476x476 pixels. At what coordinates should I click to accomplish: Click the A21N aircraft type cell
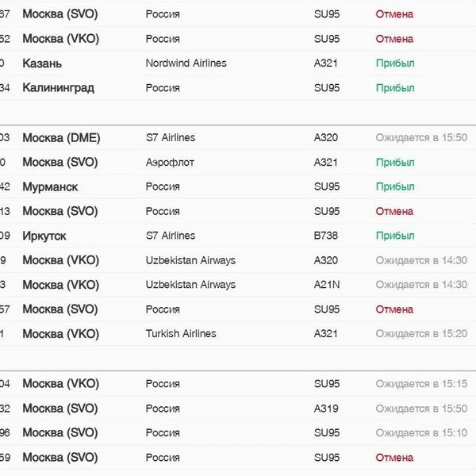click(327, 285)
